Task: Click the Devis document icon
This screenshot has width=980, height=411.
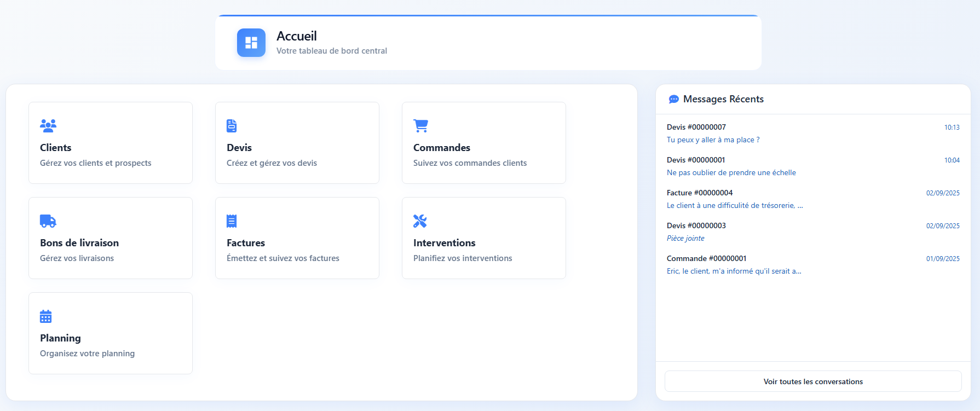Action: tap(232, 126)
